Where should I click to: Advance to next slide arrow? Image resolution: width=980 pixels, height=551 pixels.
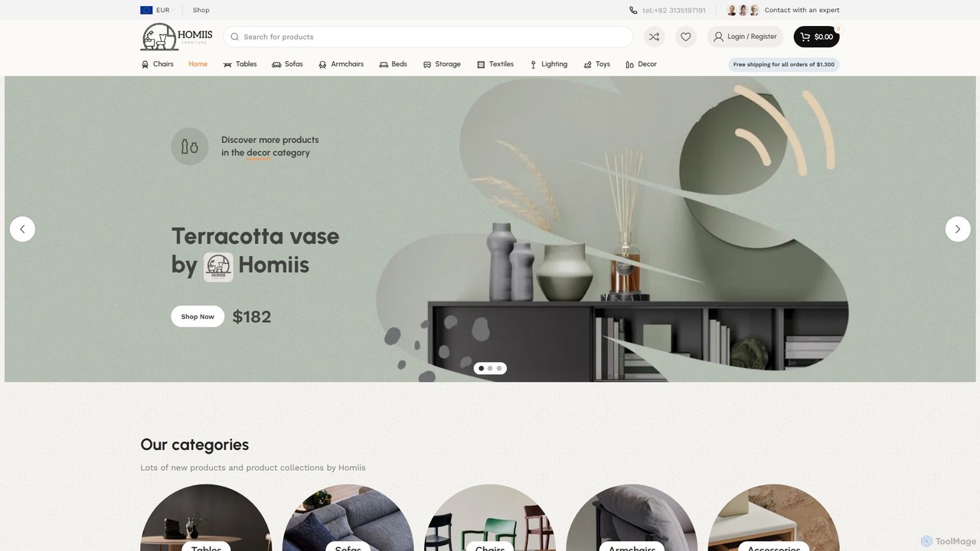(x=958, y=229)
